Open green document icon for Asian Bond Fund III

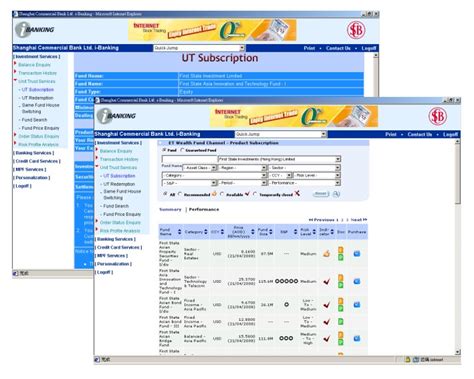pyautogui.click(x=341, y=322)
